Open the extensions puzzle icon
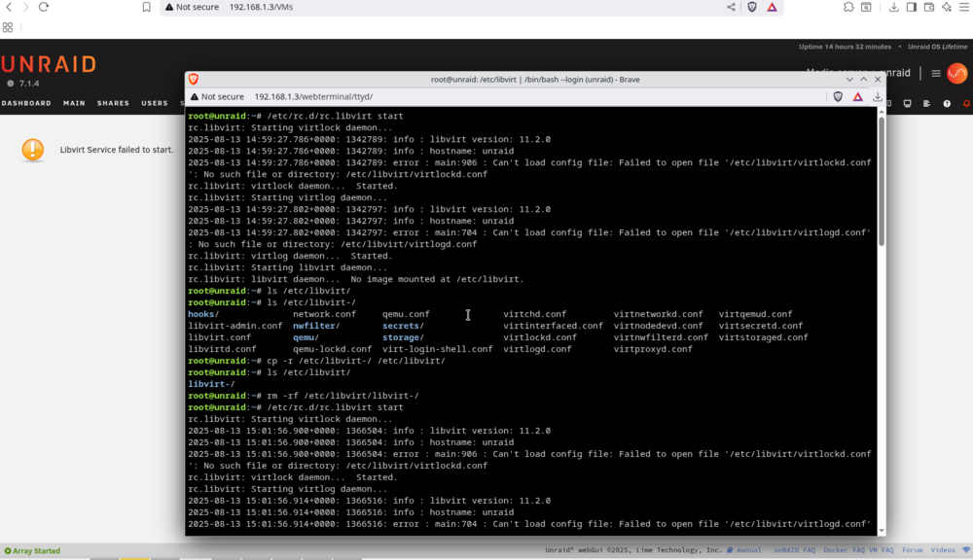 [x=848, y=7]
